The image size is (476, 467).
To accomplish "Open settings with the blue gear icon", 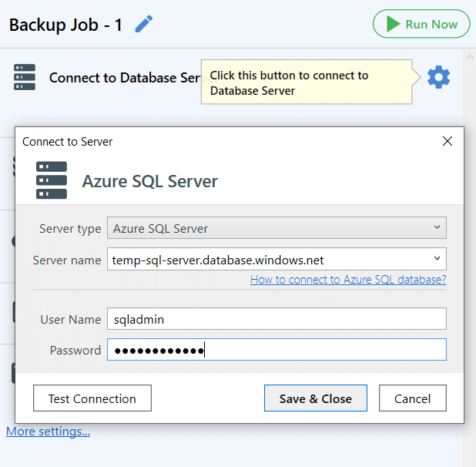I will tap(439, 77).
